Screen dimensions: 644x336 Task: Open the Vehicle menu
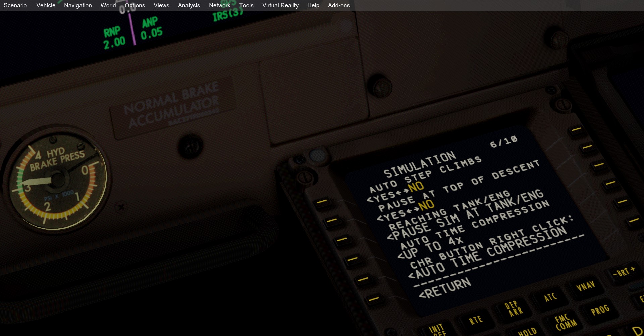[46, 5]
